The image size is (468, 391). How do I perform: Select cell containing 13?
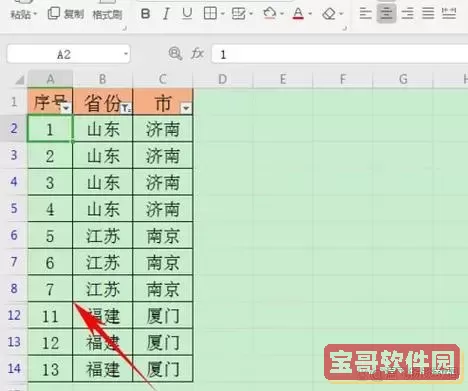50,369
